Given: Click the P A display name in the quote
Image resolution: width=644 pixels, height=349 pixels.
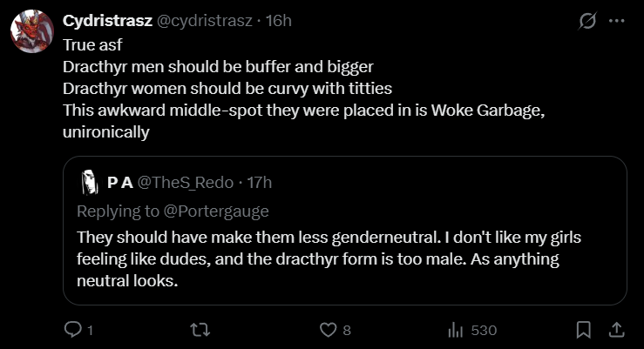Looking at the screenshot, I should (x=119, y=183).
